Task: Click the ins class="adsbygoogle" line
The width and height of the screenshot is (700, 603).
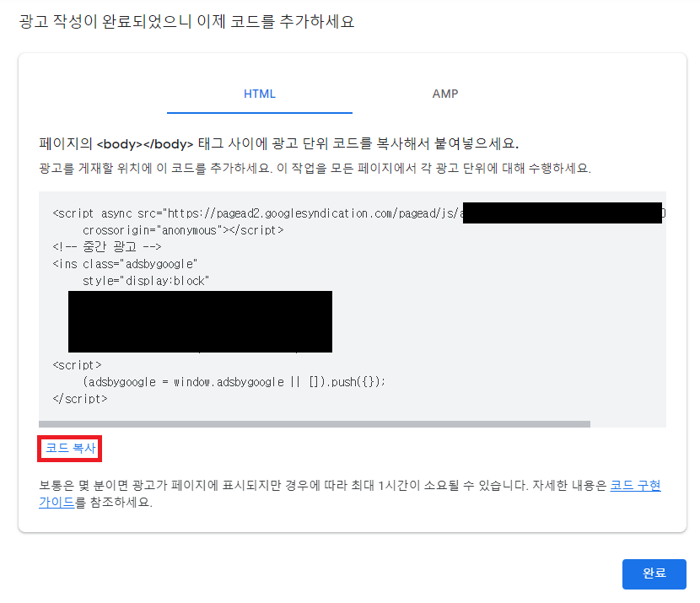Action: [x=125, y=264]
